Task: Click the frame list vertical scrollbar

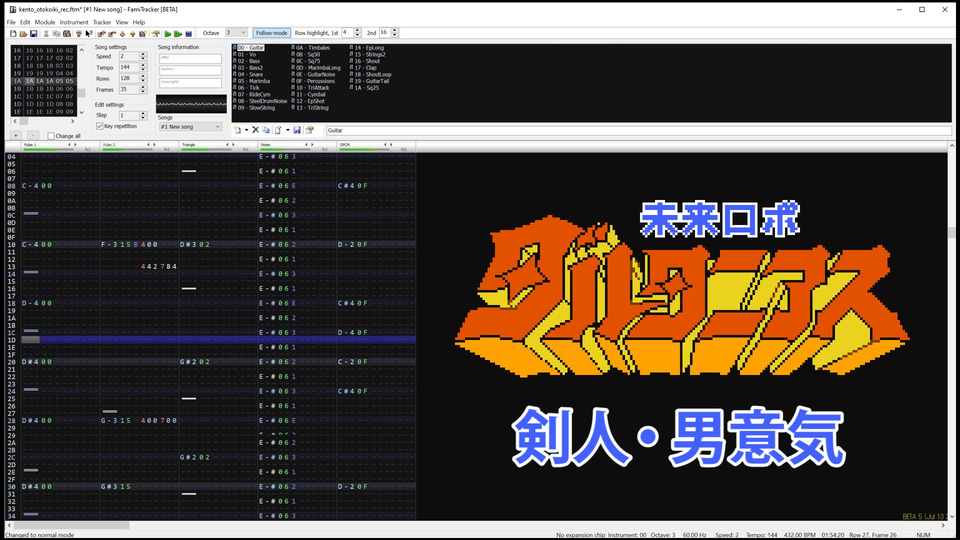Action: coord(81,81)
